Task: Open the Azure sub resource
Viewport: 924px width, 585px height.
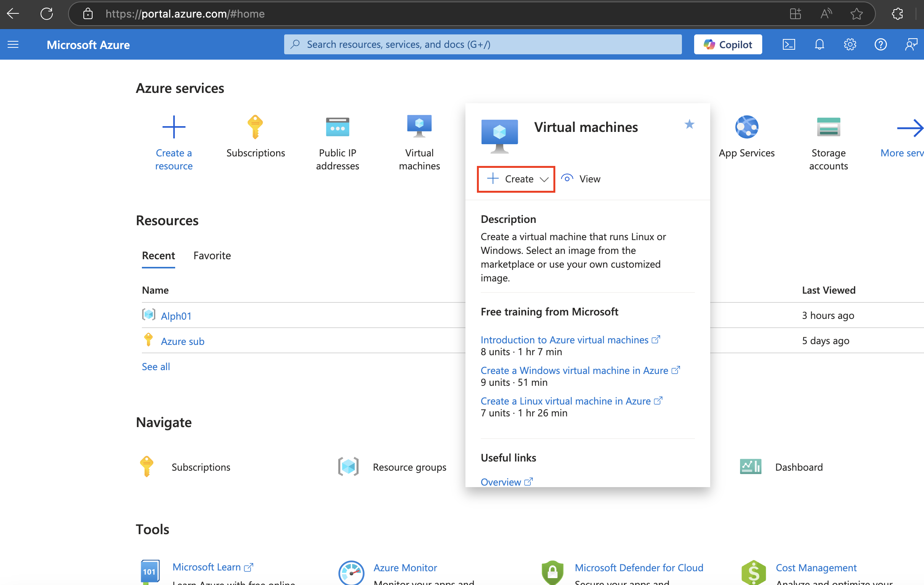Action: (x=182, y=341)
